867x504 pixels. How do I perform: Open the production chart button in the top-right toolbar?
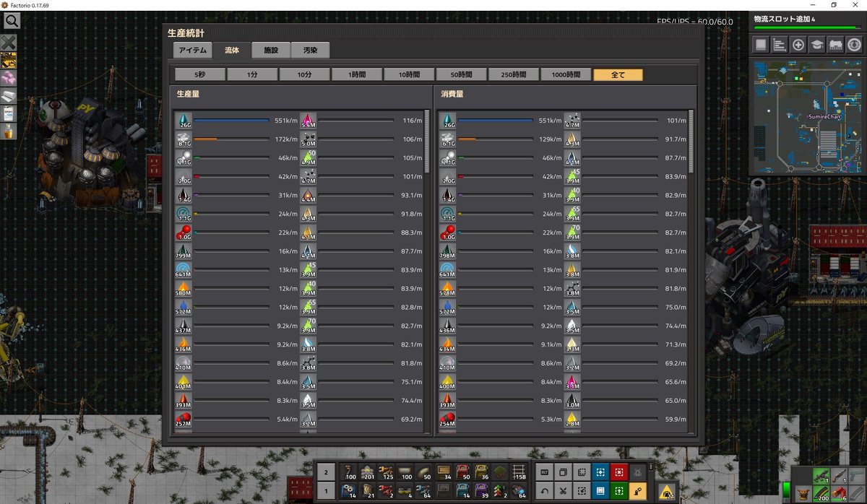tap(780, 45)
